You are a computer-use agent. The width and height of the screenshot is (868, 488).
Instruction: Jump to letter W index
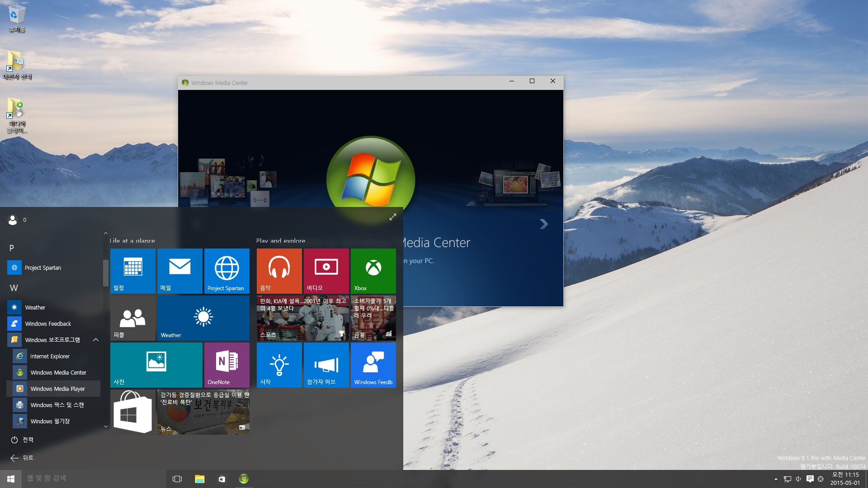pyautogui.click(x=14, y=288)
